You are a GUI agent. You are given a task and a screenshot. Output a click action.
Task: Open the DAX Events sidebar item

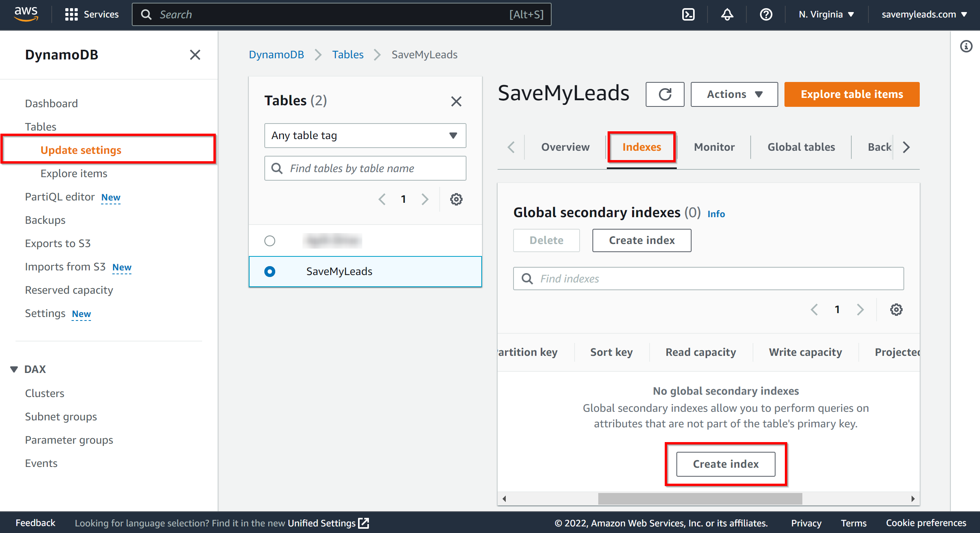coord(41,463)
